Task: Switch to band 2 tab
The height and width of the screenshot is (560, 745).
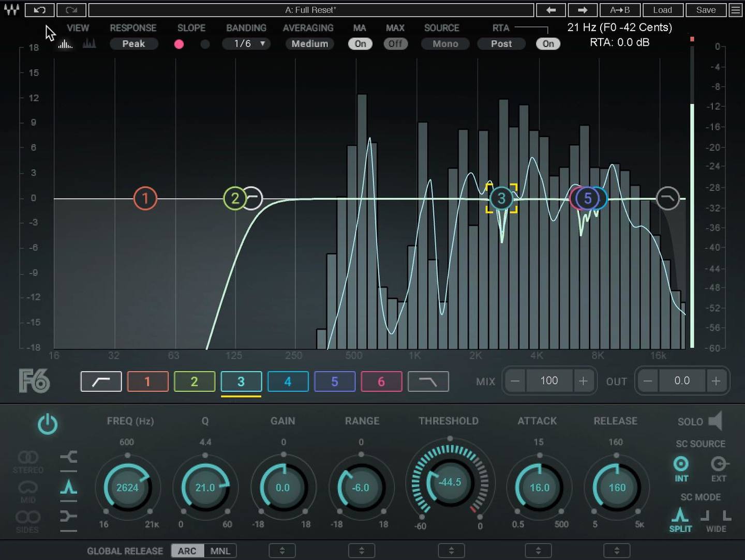Action: 195,382
